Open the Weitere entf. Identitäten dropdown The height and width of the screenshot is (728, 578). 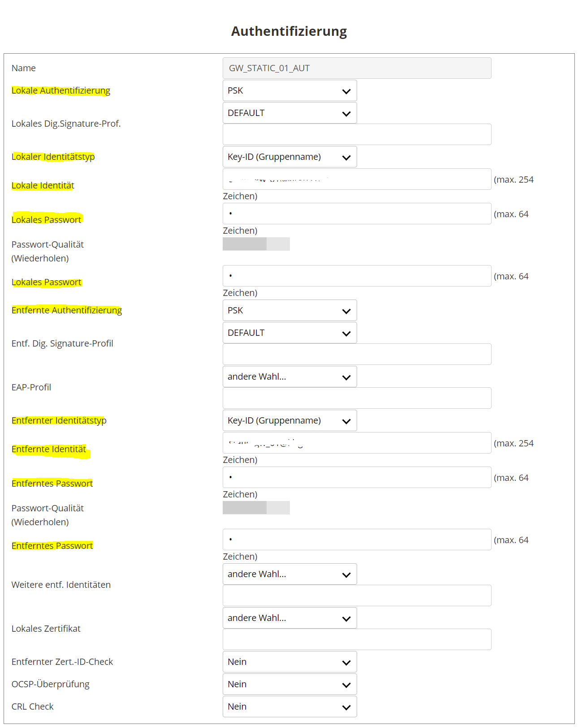click(x=289, y=574)
